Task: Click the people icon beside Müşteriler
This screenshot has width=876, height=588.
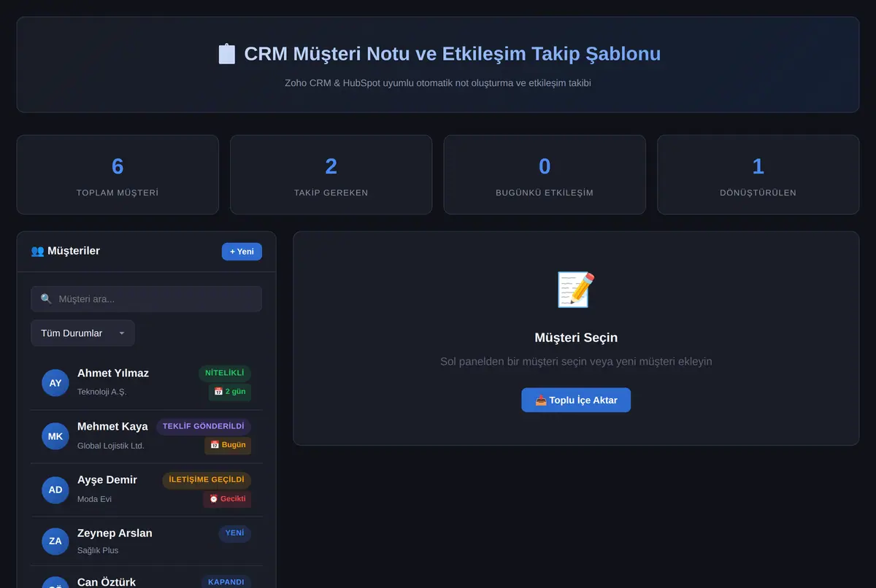Action: (x=37, y=251)
